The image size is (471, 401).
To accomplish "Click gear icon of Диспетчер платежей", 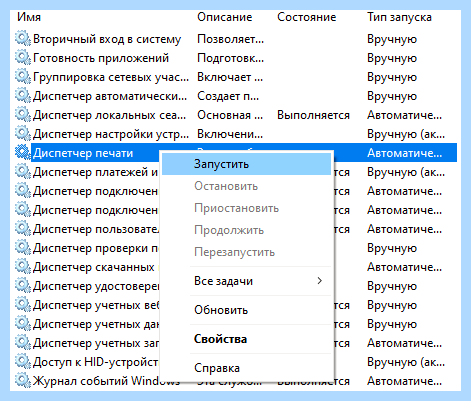I will tap(23, 172).
